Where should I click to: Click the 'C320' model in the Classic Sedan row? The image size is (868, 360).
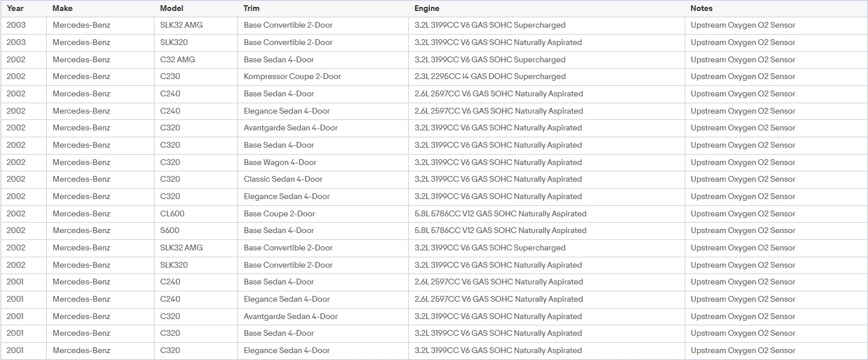[170, 179]
